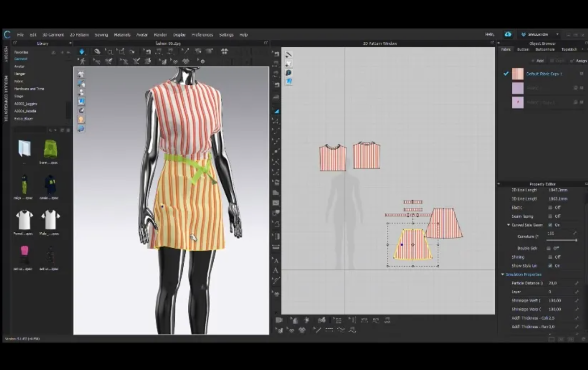The width and height of the screenshot is (588, 370).
Task: Switch to the Button tab in Object Browser
Action: 524,49
